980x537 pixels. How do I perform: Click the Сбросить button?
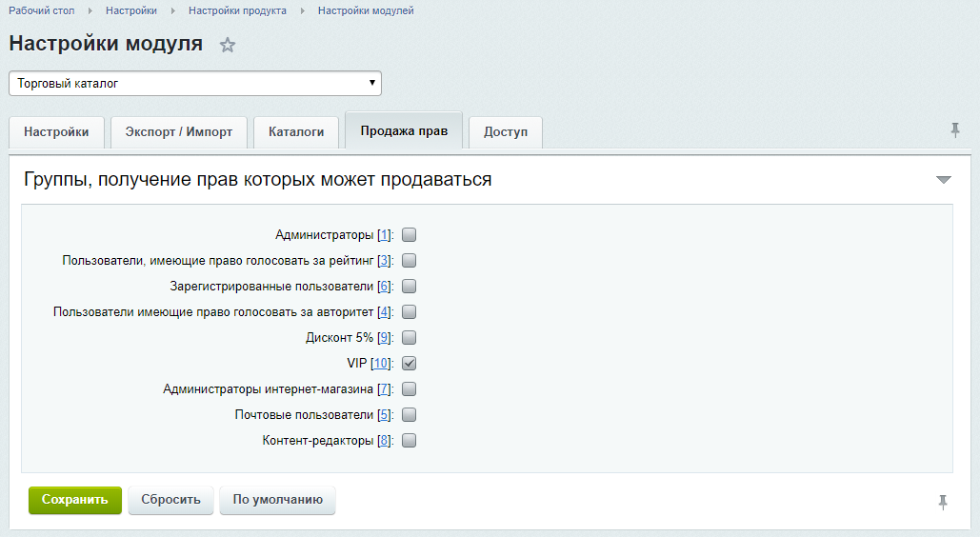coord(170,500)
